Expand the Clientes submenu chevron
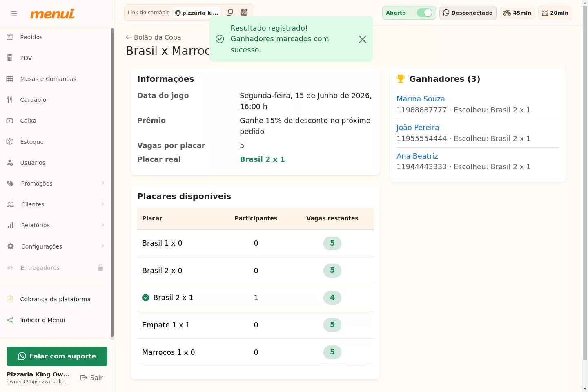The image size is (588, 392). pos(103,204)
